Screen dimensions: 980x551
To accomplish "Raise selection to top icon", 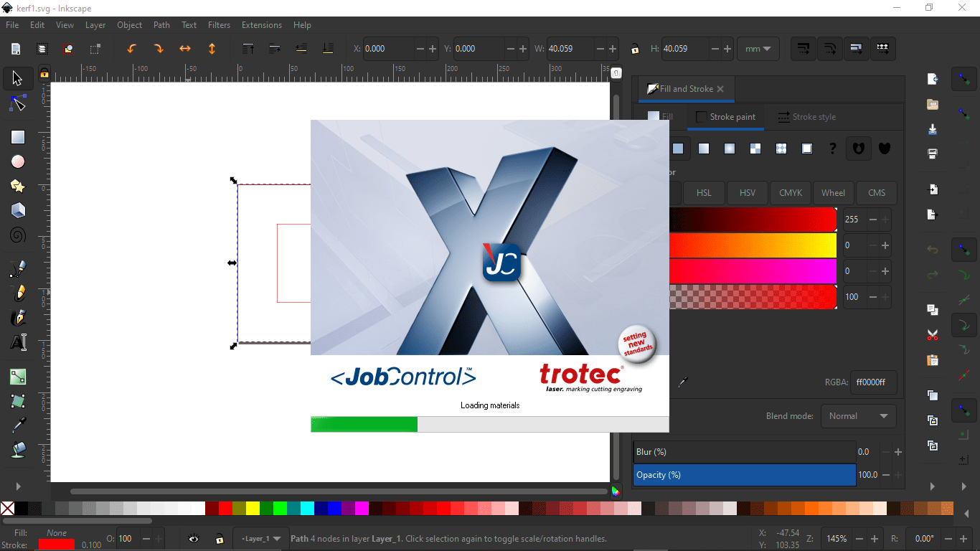I will (248, 49).
